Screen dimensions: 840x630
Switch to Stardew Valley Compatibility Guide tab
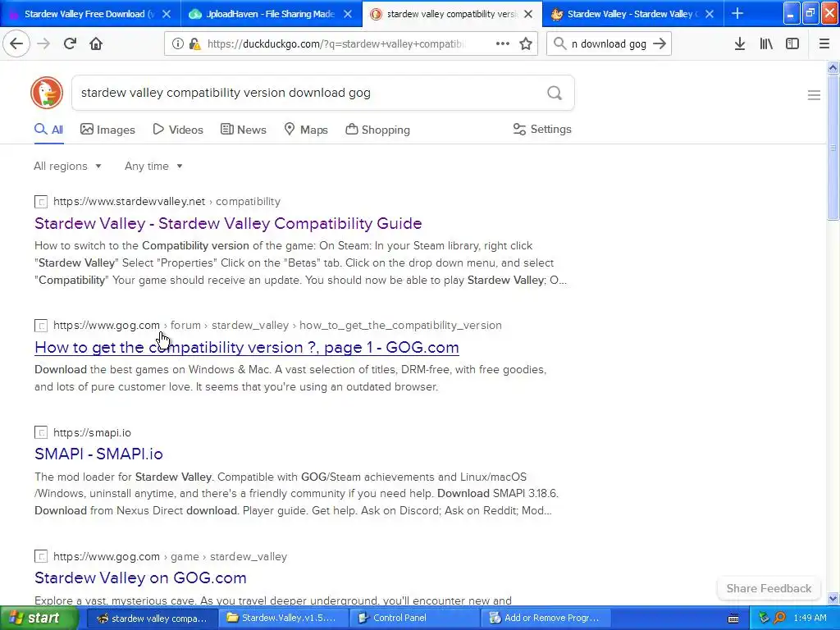tap(632, 14)
